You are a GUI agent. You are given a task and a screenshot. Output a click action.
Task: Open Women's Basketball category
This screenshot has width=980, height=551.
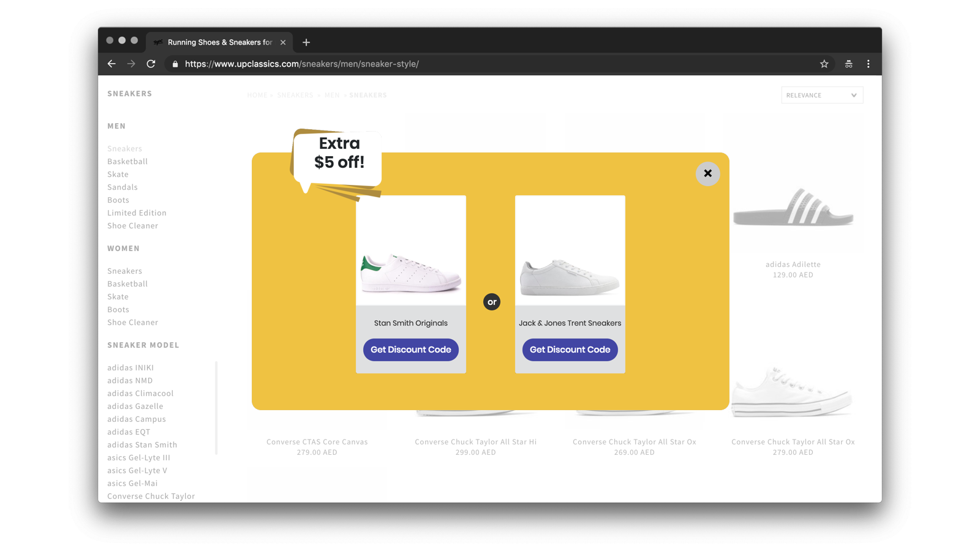click(x=127, y=284)
